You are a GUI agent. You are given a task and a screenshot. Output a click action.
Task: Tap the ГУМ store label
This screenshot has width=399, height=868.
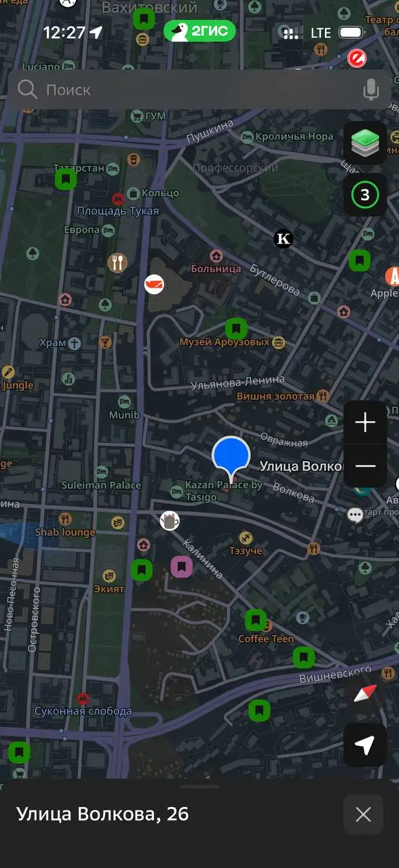click(155, 117)
